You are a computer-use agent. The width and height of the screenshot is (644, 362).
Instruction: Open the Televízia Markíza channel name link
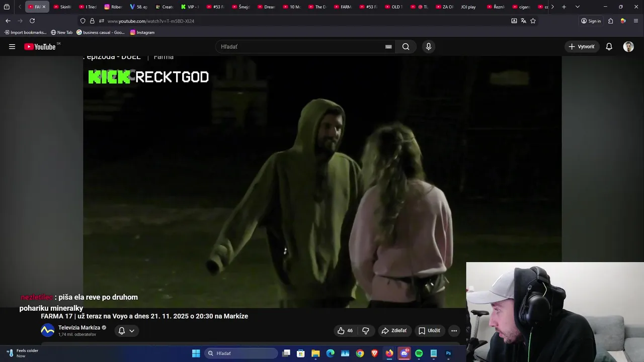79,328
